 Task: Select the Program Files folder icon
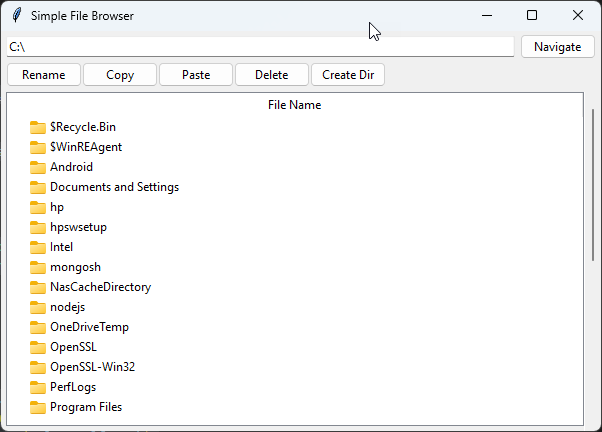[x=38, y=407]
